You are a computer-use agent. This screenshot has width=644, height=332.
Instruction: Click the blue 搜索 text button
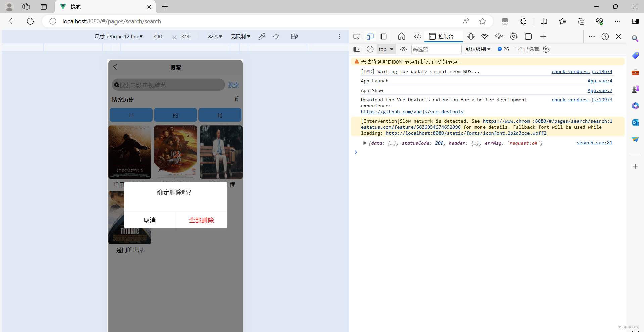coord(234,85)
